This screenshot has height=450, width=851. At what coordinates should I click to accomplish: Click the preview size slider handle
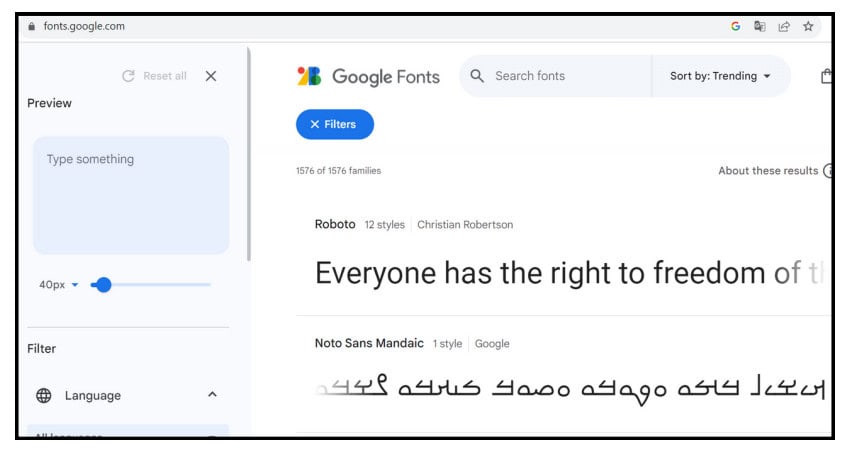click(103, 285)
